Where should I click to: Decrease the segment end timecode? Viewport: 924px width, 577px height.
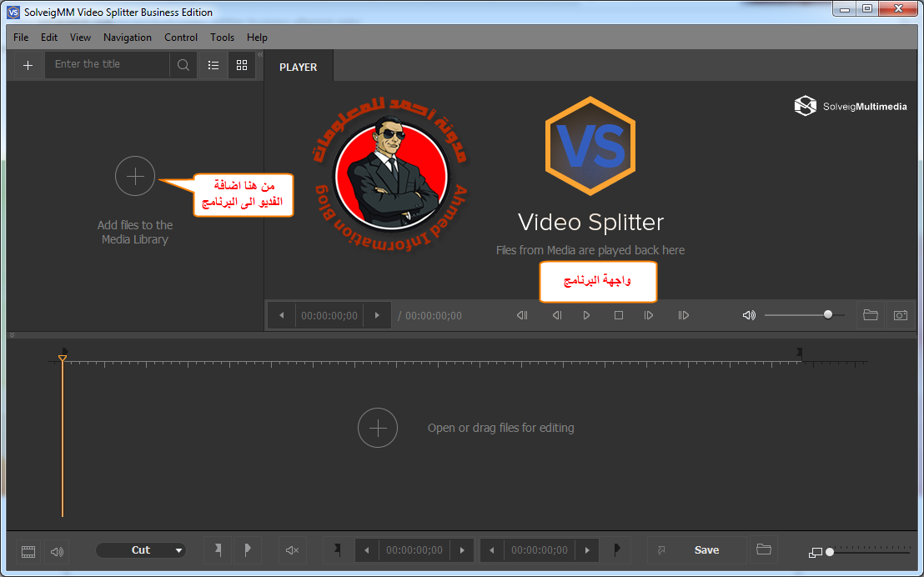coord(491,549)
